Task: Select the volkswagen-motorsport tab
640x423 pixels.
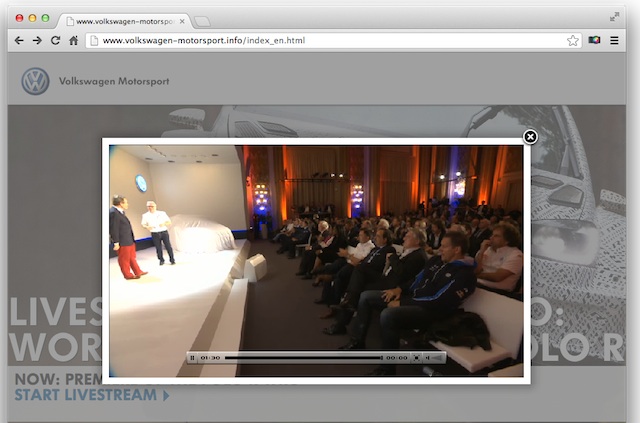Action: pyautogui.click(x=120, y=20)
